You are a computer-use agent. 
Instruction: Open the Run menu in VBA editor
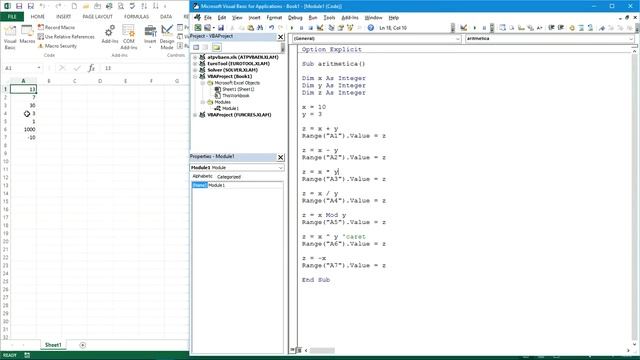[x=313, y=18]
